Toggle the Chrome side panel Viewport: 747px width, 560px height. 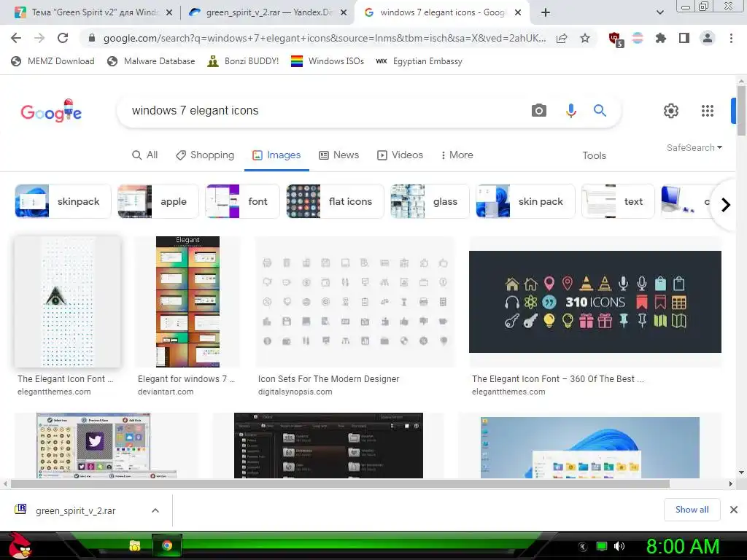coord(684,38)
